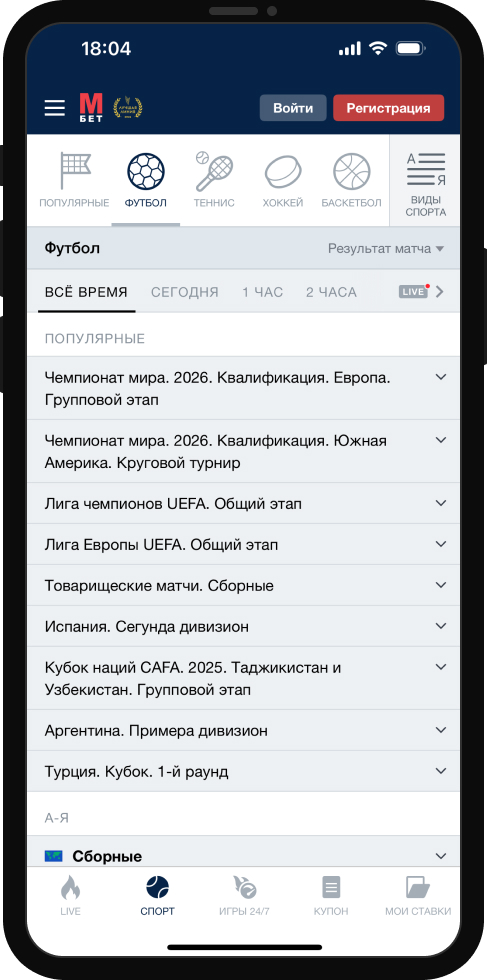Expand the Сборные section

tap(243, 856)
